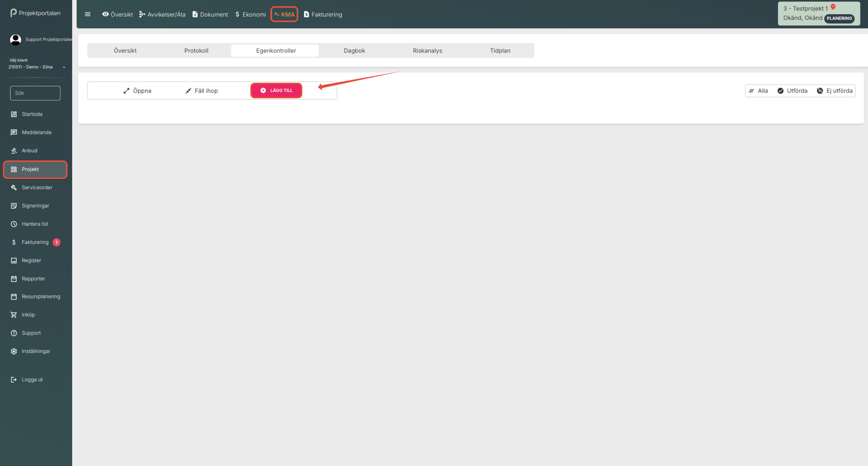868x466 pixels.
Task: Collapse all with Fäll ihop
Action: 201,91
